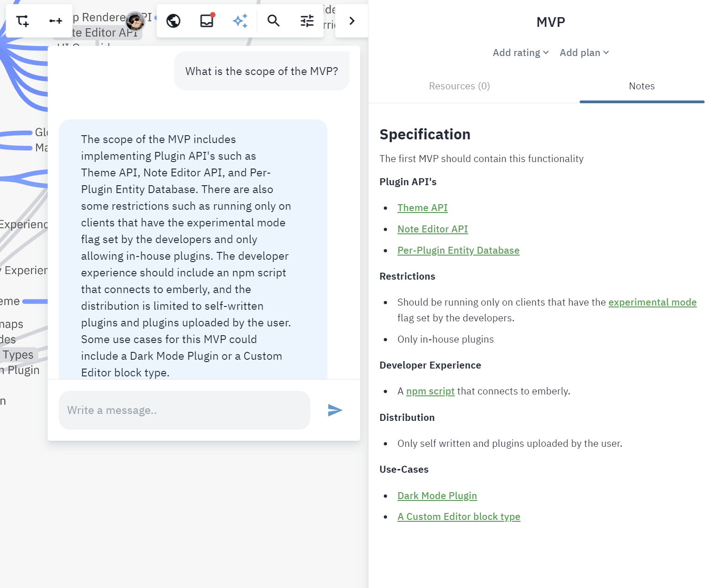Screen dimensions: 706x588
Task: Click the 'Only in-house plugins' bullet text
Action: tap(445, 339)
